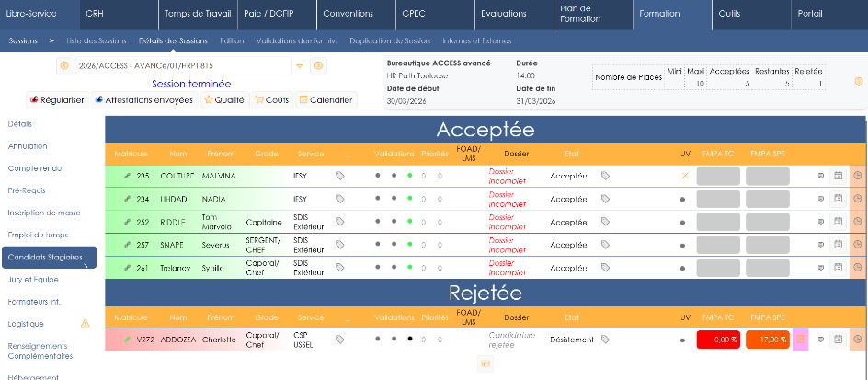Click the Régulariser button
868x380 pixels.
click(57, 100)
